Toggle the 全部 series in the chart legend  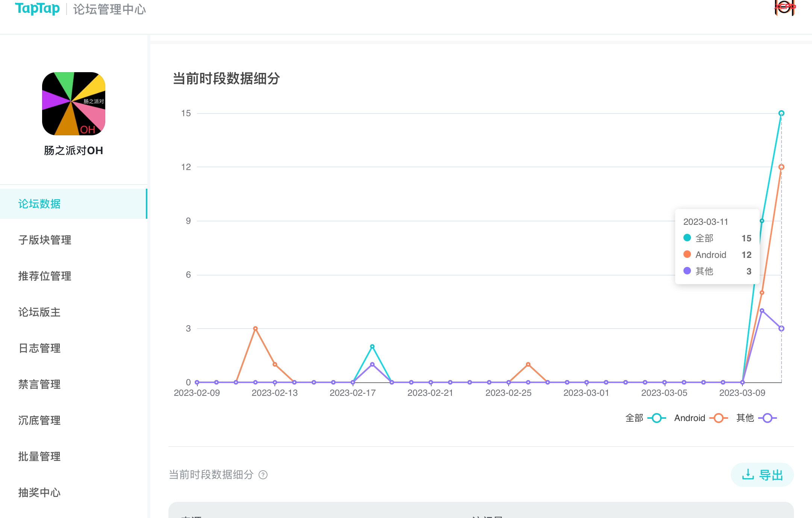(645, 418)
